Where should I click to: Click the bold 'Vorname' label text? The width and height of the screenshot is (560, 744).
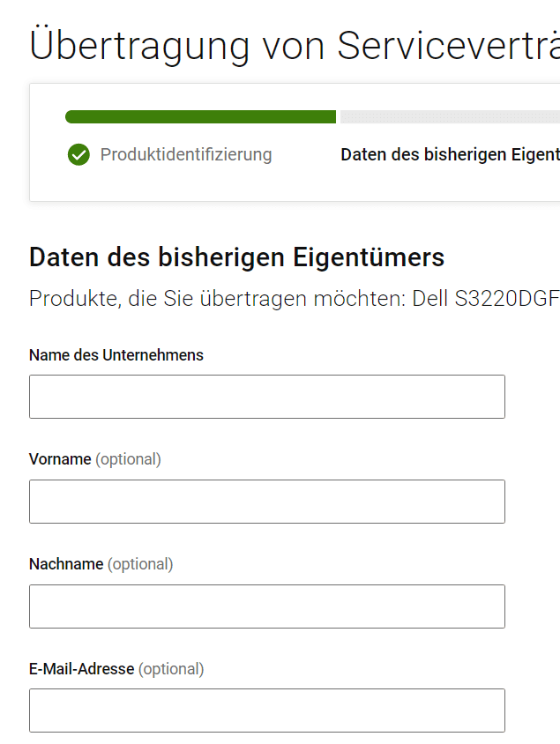(60, 459)
